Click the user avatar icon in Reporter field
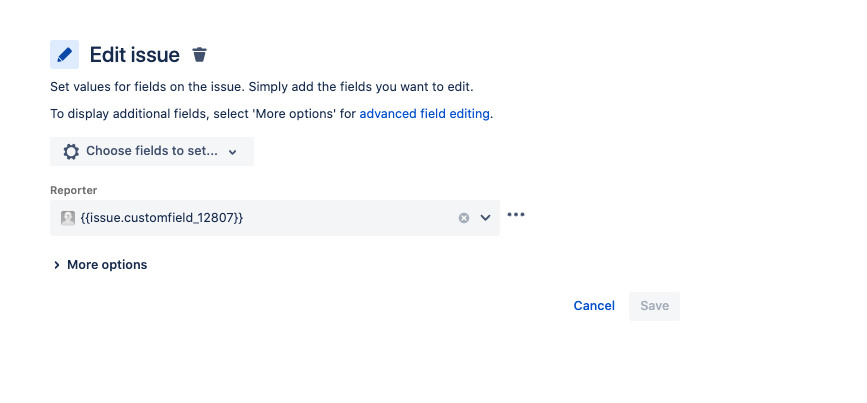 [x=68, y=218]
